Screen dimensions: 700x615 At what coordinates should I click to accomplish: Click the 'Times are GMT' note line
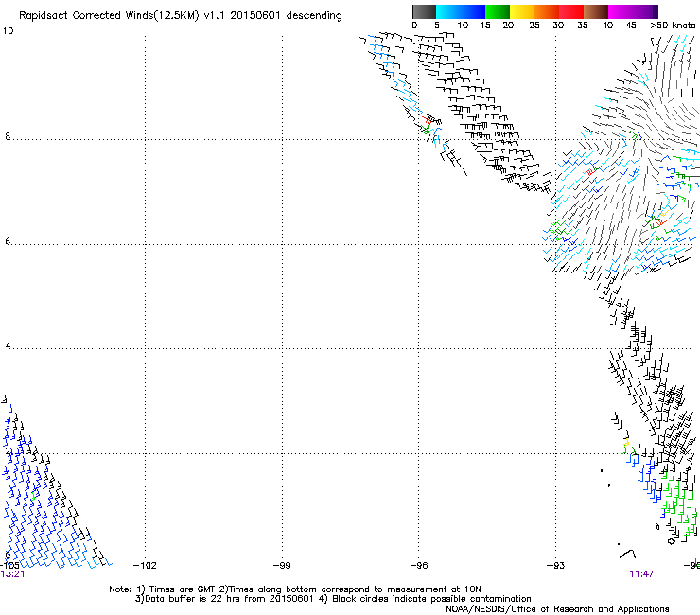pos(295,589)
